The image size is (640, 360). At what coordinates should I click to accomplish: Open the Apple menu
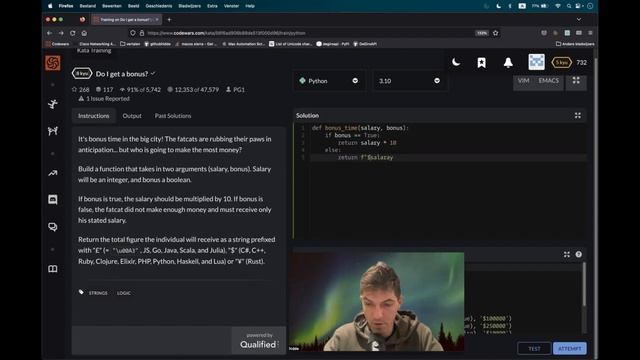click(x=50, y=6)
